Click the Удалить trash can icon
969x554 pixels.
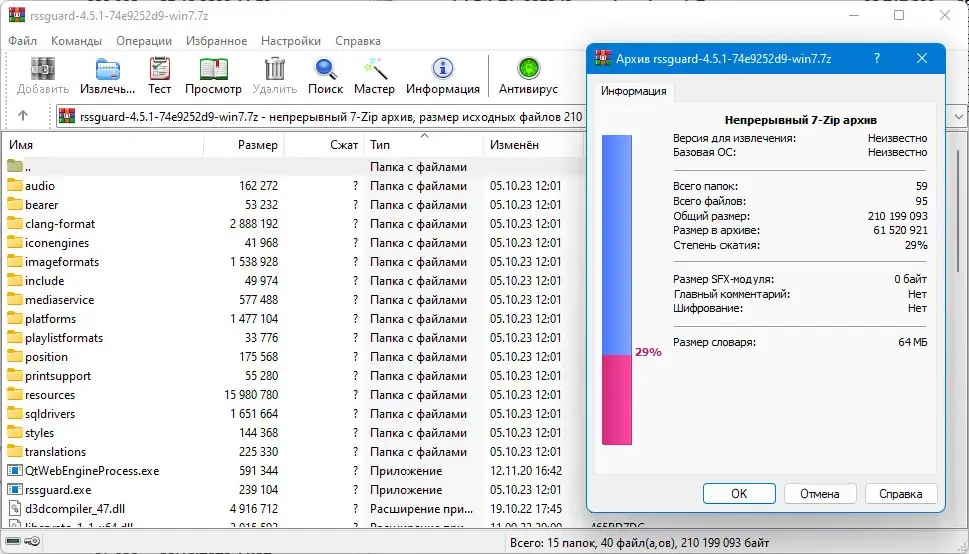tap(274, 69)
